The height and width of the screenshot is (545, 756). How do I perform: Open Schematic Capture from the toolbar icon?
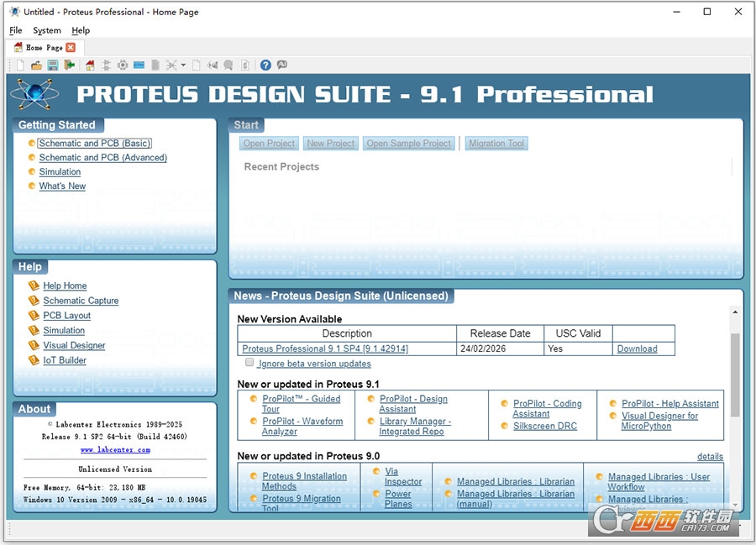point(107,65)
